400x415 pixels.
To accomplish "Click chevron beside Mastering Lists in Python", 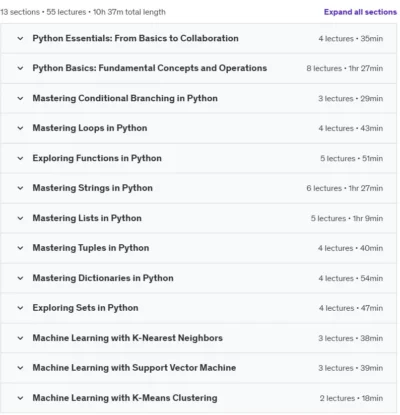I will click(20, 218).
